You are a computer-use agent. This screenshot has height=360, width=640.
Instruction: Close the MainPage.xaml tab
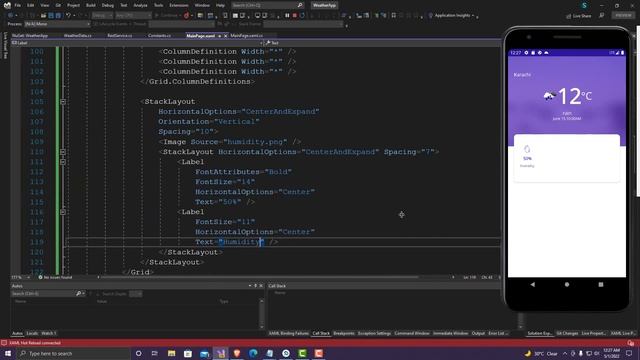point(225,36)
